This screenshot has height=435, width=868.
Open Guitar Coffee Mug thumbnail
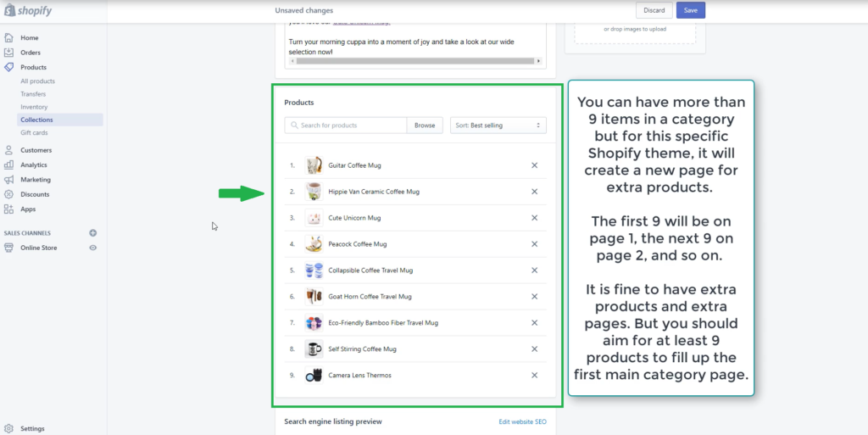pyautogui.click(x=314, y=165)
